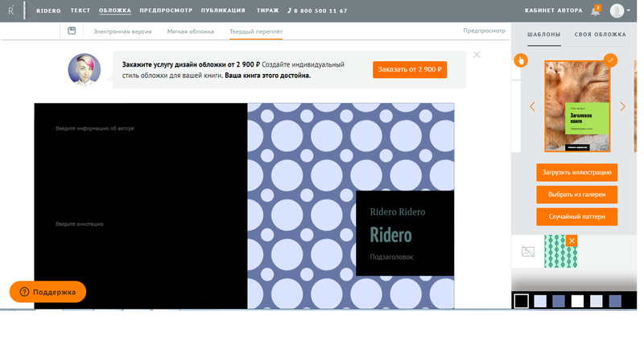Click Загрузить иллюстрацию button
This screenshot has height=362, width=644.
click(576, 172)
